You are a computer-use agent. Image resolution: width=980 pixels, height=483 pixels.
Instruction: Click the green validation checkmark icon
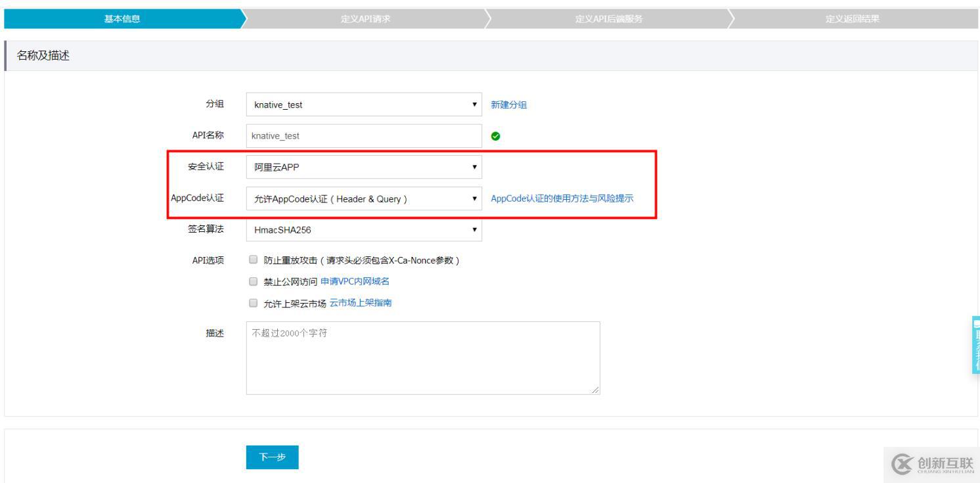coord(495,136)
